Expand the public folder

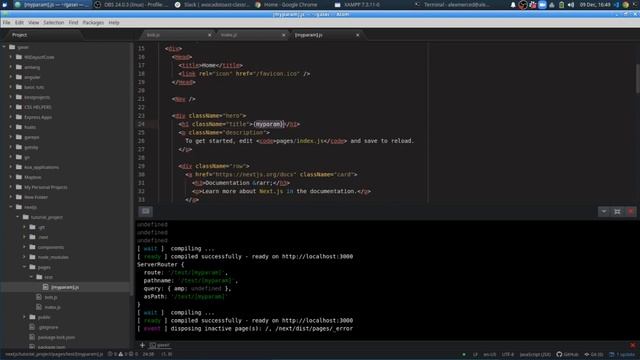24,317
